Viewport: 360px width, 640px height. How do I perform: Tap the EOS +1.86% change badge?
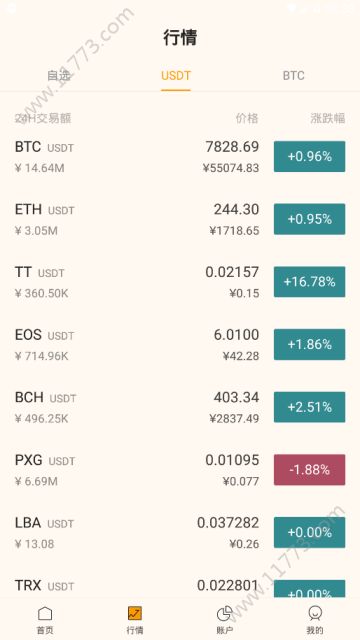pyautogui.click(x=309, y=344)
